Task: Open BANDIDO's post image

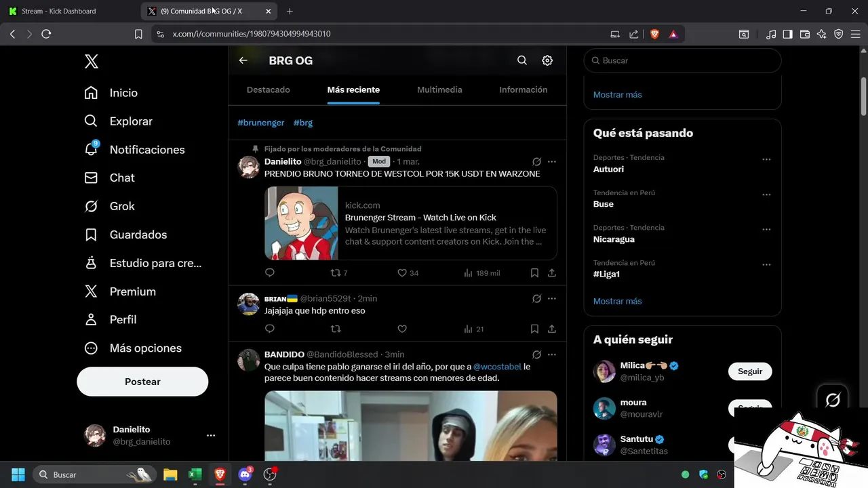Action: coord(411,426)
